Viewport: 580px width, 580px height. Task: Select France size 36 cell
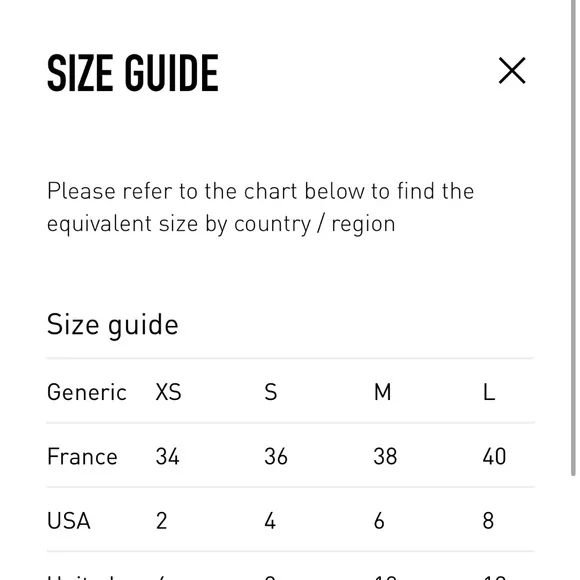click(x=276, y=456)
